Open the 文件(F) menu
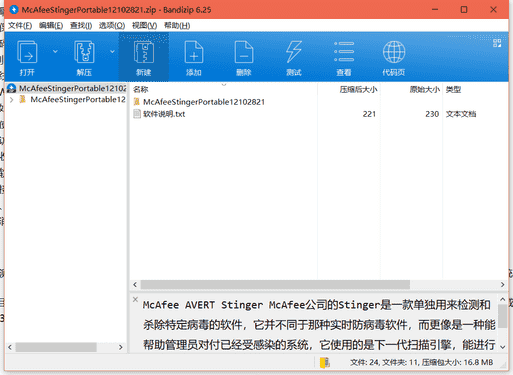 (x=20, y=25)
